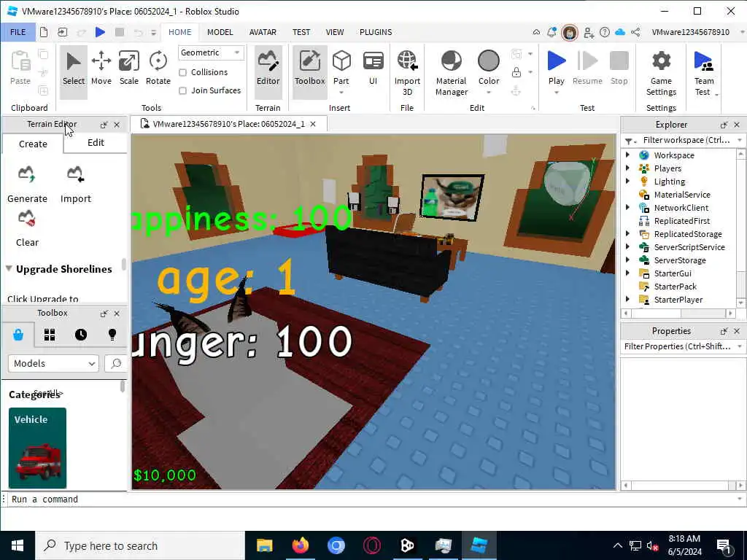Open the Material Manager
Viewport: 747px width, 560px height.
[x=451, y=73]
